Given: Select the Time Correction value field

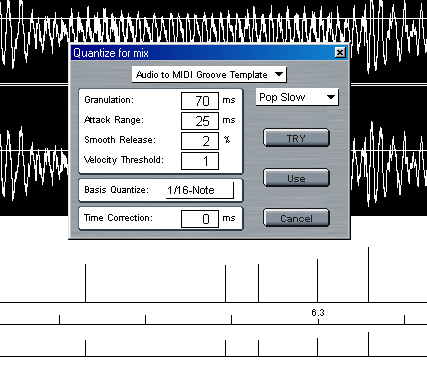Looking at the screenshot, I should pyautogui.click(x=200, y=219).
